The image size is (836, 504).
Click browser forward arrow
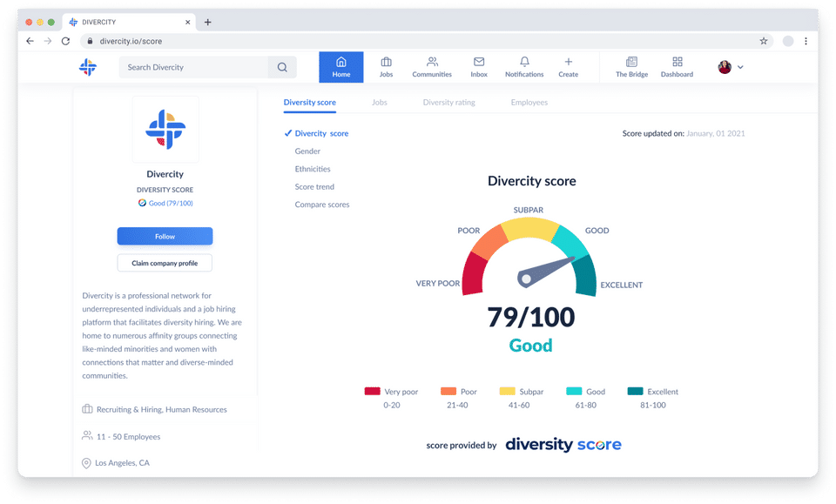(x=48, y=41)
